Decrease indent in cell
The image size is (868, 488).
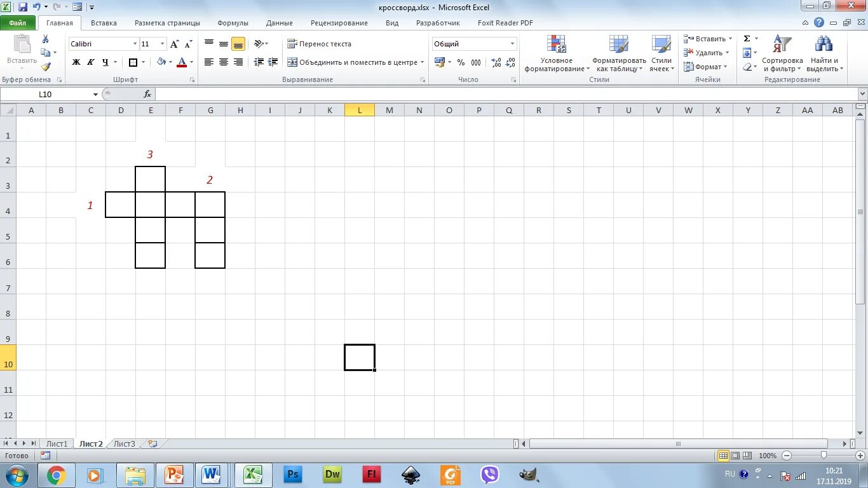(x=259, y=62)
